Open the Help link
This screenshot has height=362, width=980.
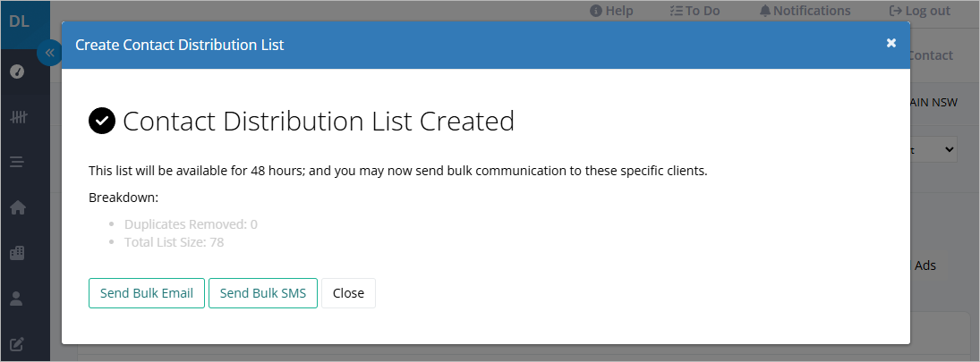click(611, 11)
